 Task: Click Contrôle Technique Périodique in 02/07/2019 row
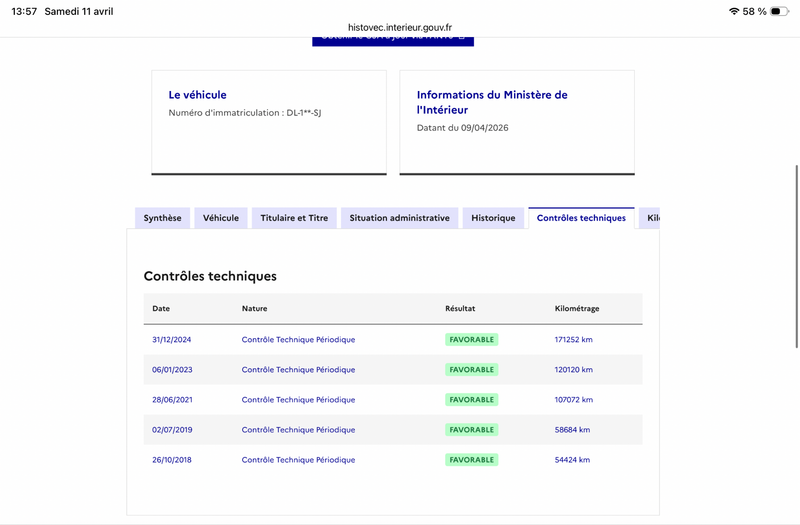(298, 430)
